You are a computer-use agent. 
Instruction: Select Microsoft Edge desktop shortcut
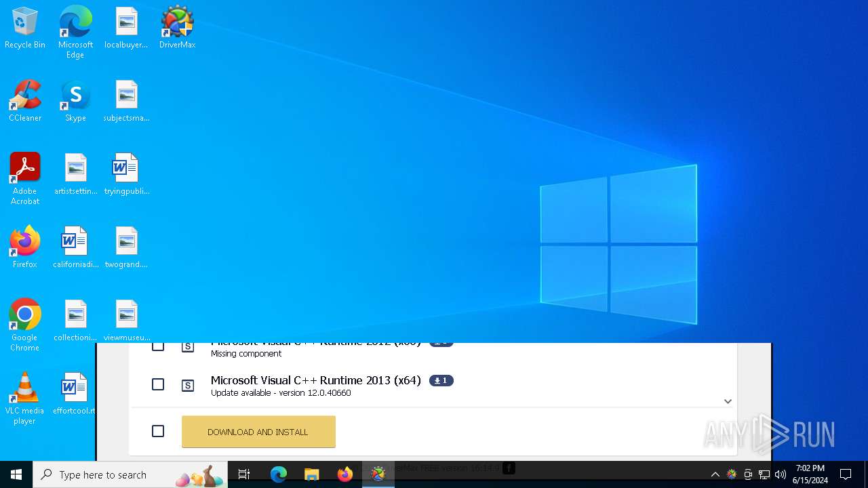(x=75, y=33)
